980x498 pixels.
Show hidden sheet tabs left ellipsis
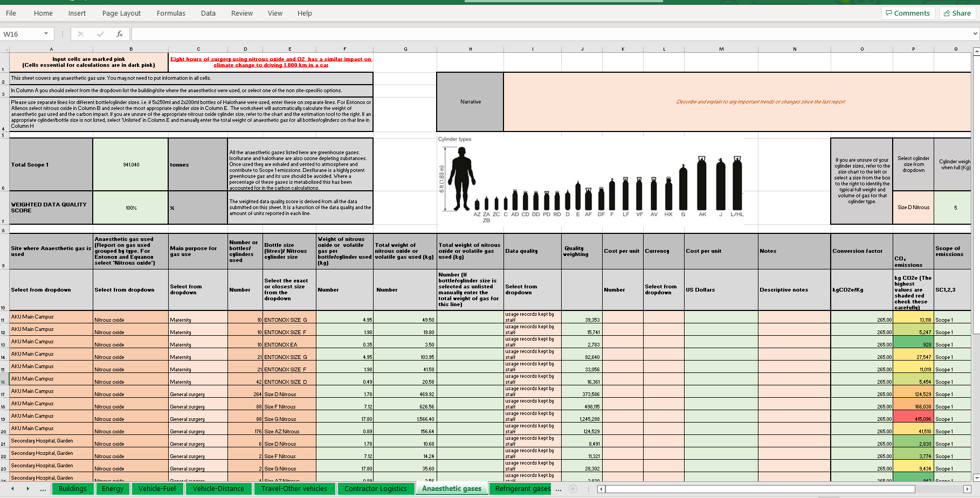[x=43, y=489]
